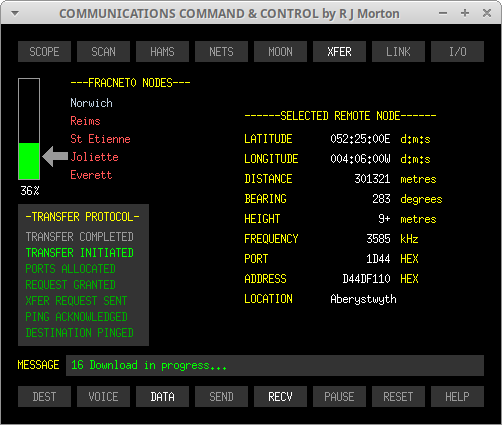Toggle the DATA mode button
This screenshot has width=502, height=425.
(x=162, y=397)
